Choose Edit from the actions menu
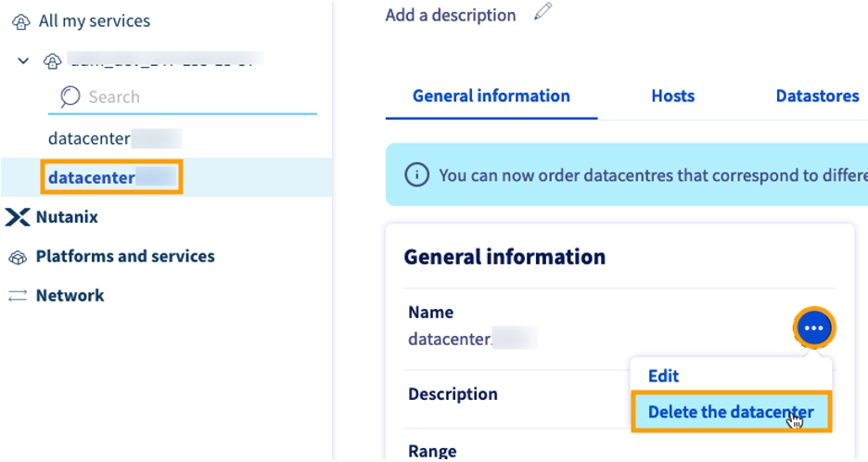The width and height of the screenshot is (868, 462). coord(663,376)
